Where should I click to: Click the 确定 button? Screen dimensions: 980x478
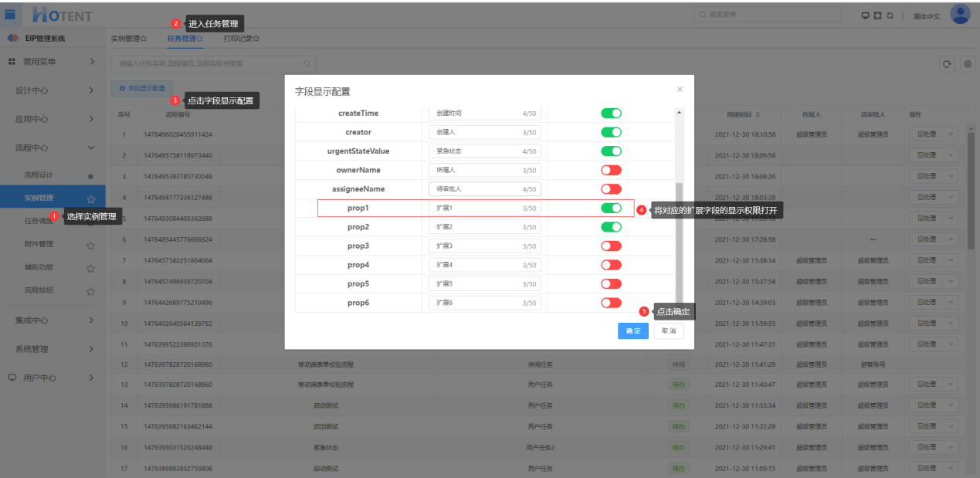coord(632,331)
